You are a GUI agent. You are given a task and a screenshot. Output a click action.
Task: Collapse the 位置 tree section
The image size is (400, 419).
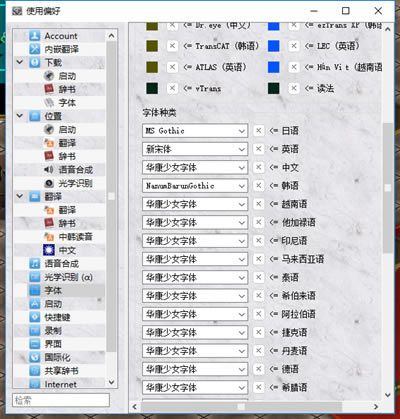click(x=20, y=116)
